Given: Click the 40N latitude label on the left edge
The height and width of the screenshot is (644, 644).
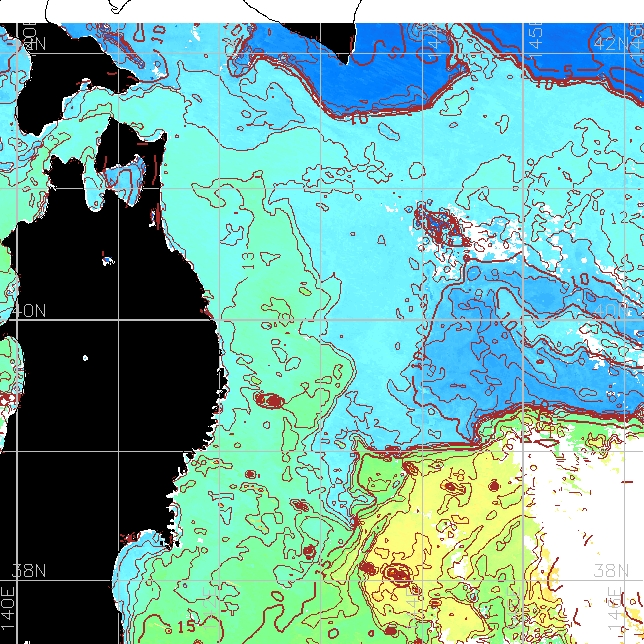Looking at the screenshot, I should pyautogui.click(x=29, y=311).
